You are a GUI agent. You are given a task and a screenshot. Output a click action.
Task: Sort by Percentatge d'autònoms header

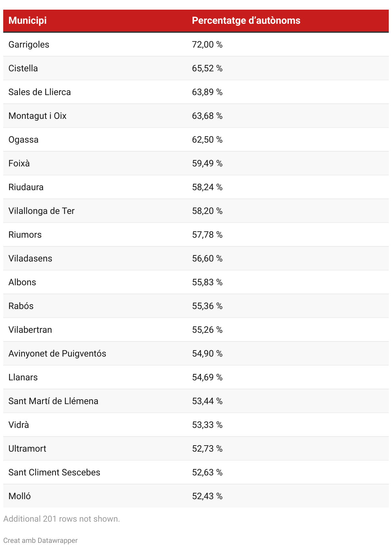point(246,21)
